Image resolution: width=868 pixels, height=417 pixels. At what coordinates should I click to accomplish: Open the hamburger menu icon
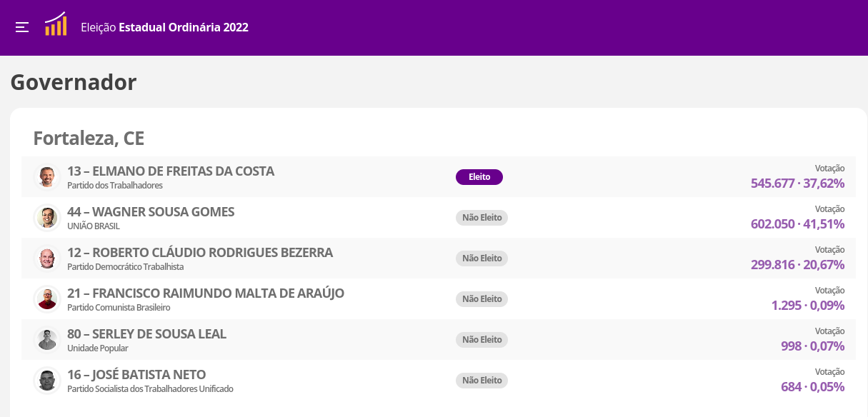pyautogui.click(x=22, y=27)
